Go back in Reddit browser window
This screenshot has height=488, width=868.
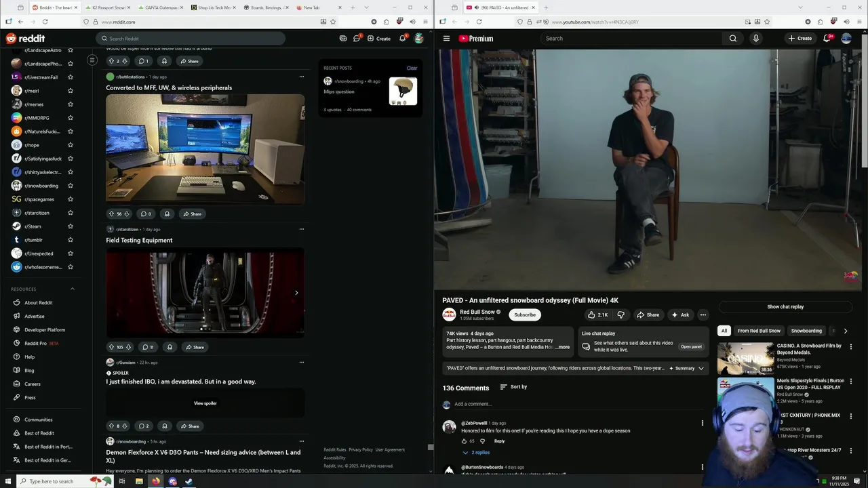pos(20,22)
